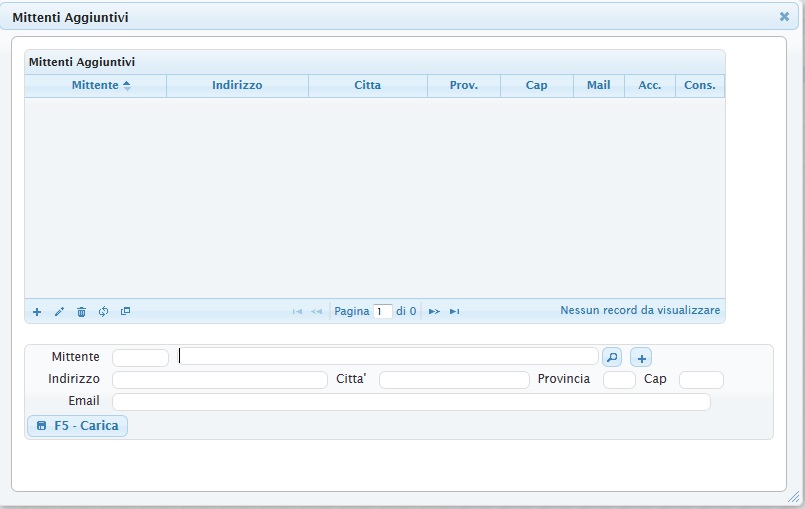
Task: Click the refresh grid icon
Action: click(103, 312)
